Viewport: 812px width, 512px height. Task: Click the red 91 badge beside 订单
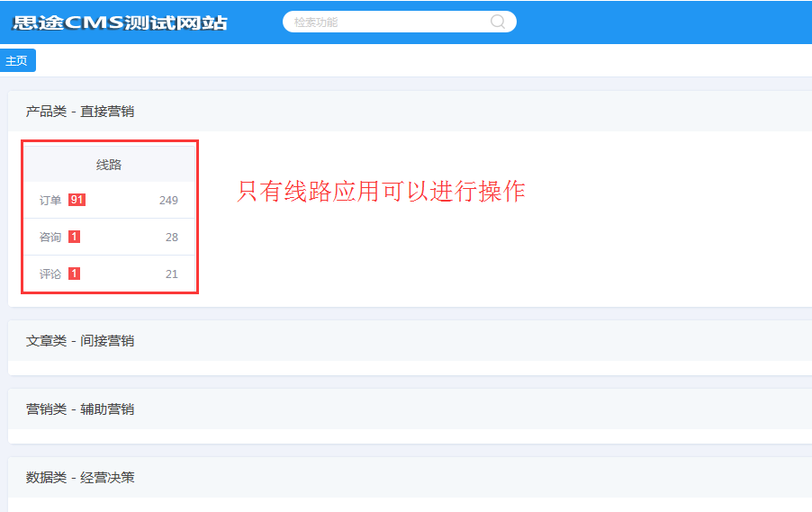click(x=77, y=200)
